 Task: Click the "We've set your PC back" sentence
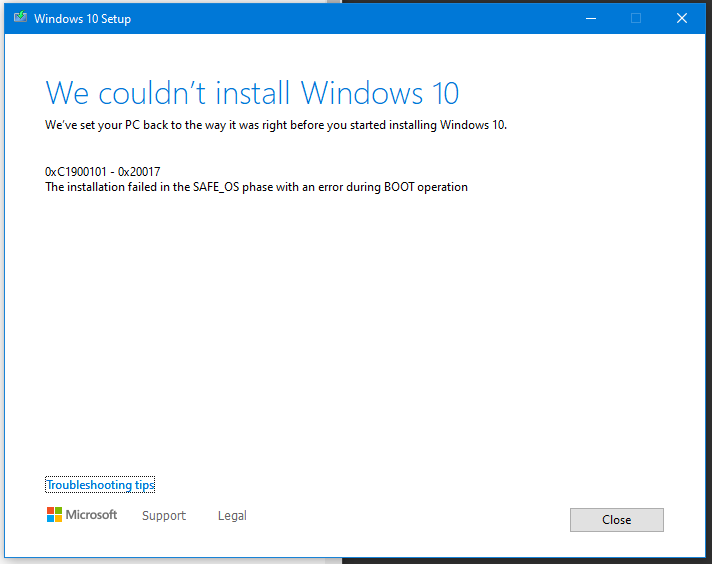(x=276, y=125)
